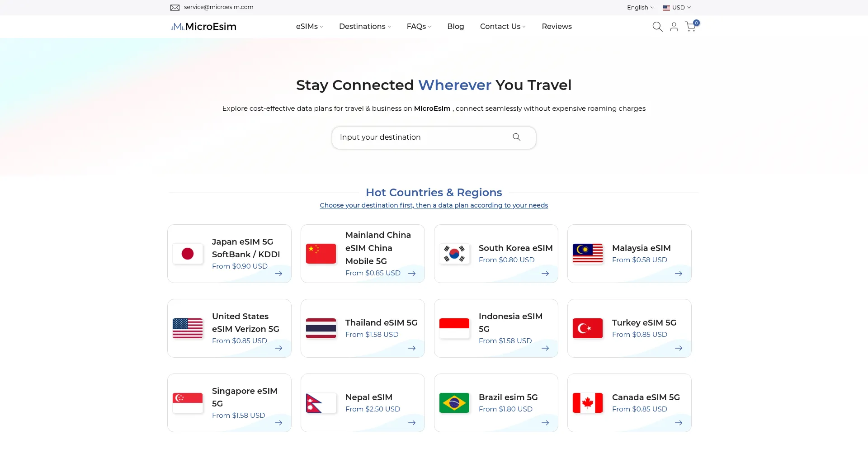
Task: Open the Reviews page
Action: pyautogui.click(x=557, y=27)
